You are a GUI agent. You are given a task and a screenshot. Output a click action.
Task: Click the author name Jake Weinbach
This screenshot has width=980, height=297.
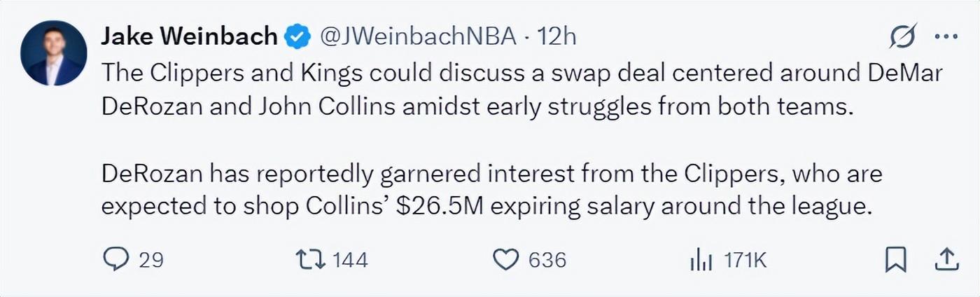click(x=189, y=36)
